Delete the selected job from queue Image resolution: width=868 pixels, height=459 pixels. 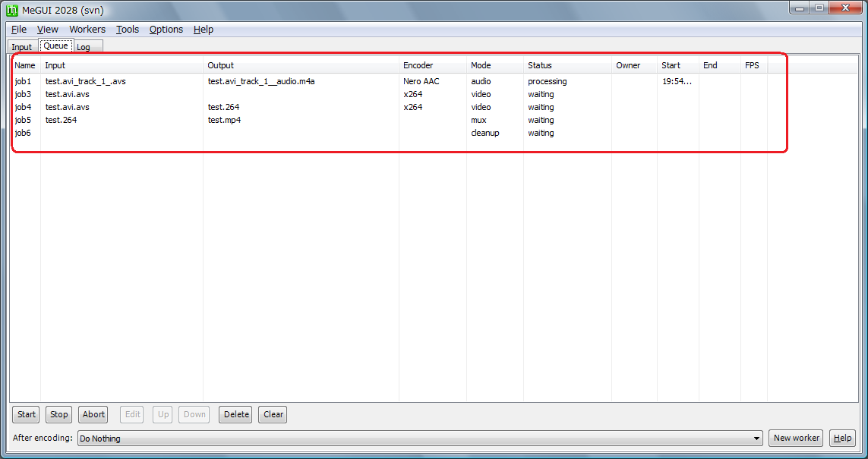(236, 414)
